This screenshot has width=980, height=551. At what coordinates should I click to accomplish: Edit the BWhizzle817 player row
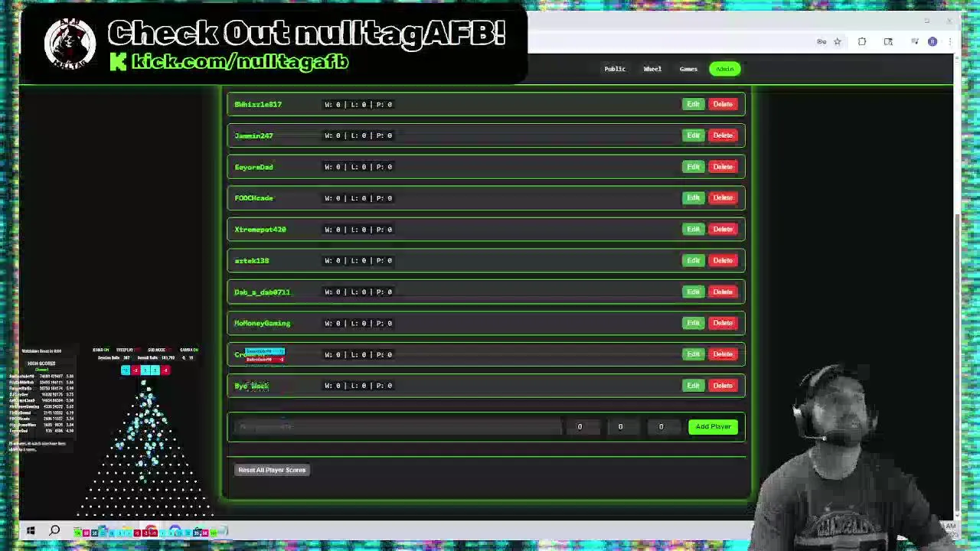pos(693,104)
